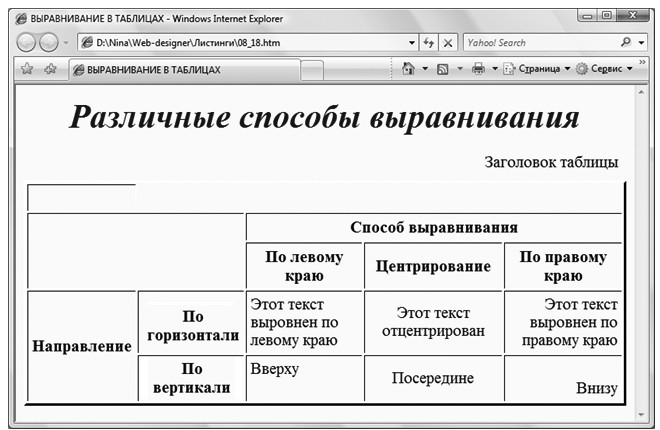660x430 pixels.
Task: Click the Stop loading X icon
Action: (x=448, y=44)
